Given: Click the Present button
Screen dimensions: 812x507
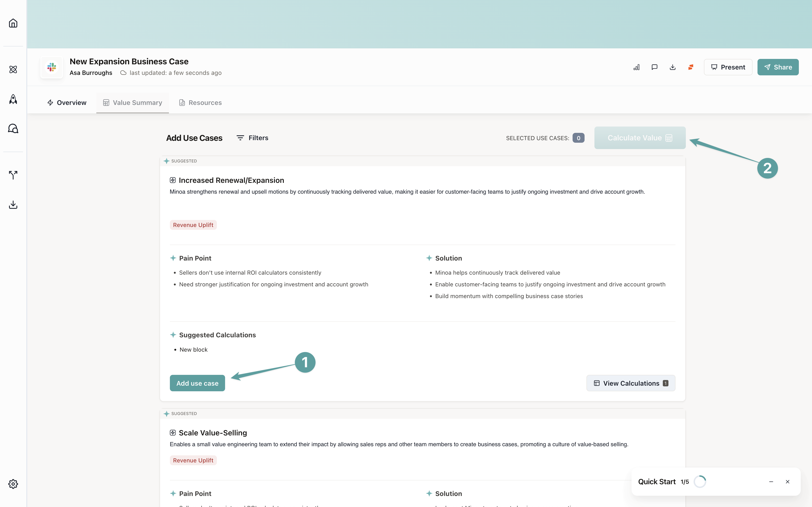Looking at the screenshot, I should click(728, 67).
